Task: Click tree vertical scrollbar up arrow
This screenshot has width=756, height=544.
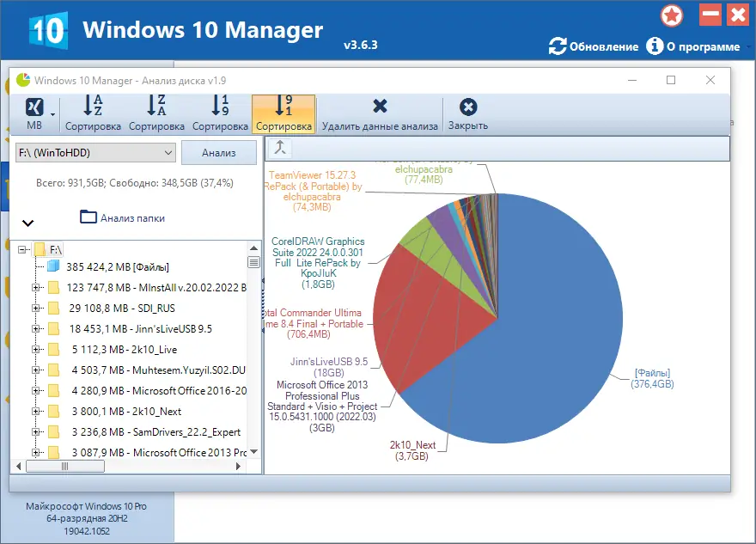Action: (253, 248)
